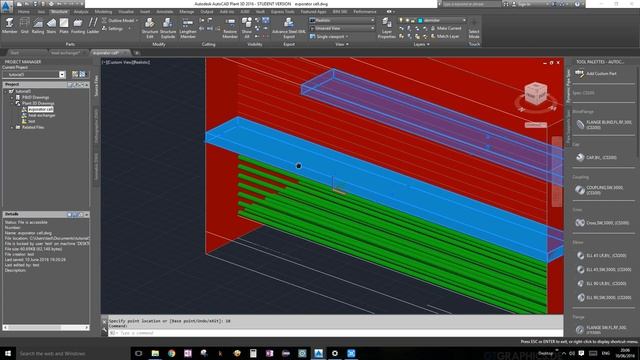Open Chrome from the taskbar
The width and height of the screenshot is (640, 360).
click(x=171, y=353)
